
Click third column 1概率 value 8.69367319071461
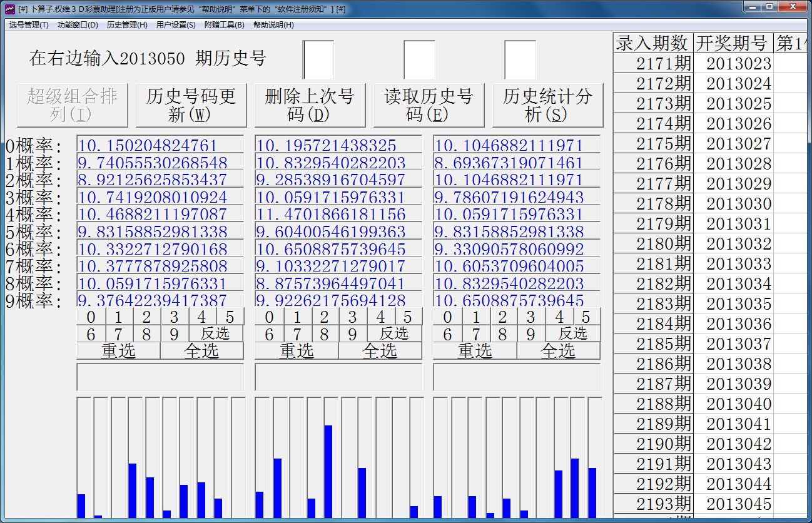(517, 162)
